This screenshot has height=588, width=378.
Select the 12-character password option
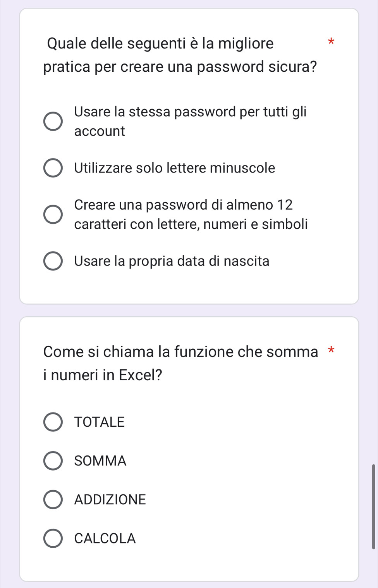coord(53,215)
